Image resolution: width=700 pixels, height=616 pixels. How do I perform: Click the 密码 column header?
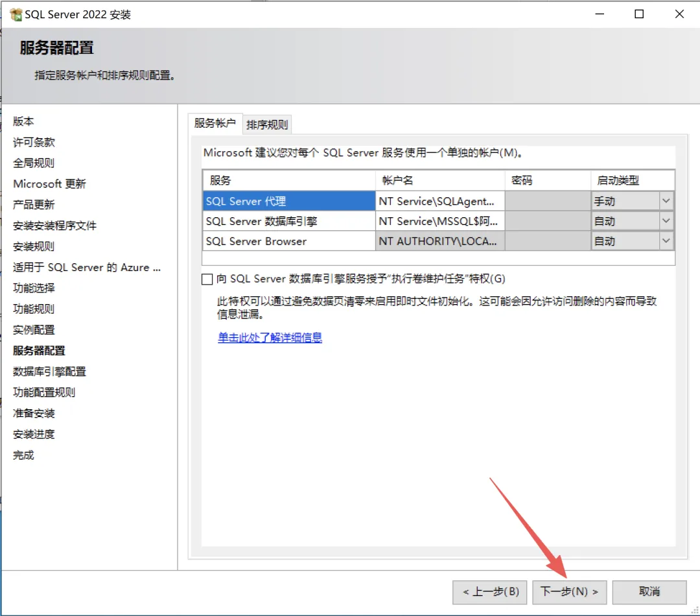tap(548, 180)
